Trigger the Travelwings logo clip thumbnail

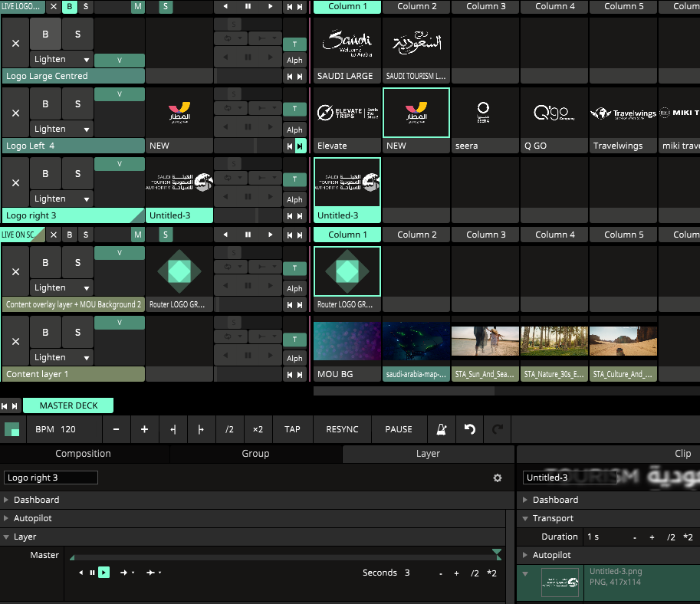pyautogui.click(x=623, y=113)
